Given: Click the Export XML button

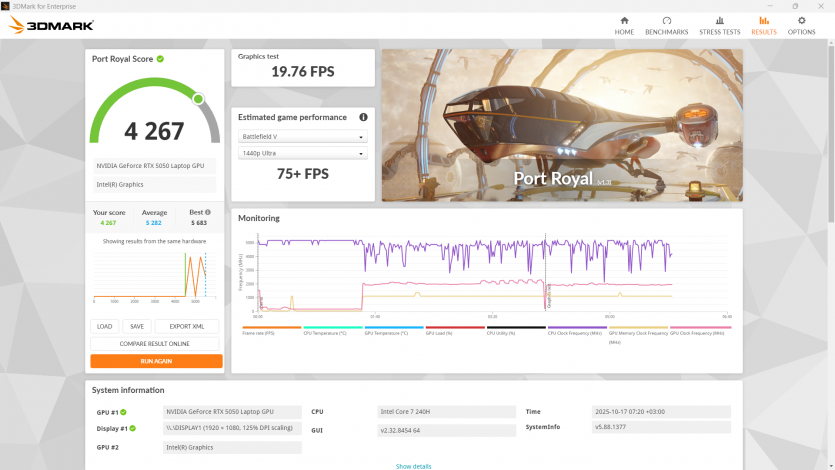Looking at the screenshot, I should pos(186,326).
